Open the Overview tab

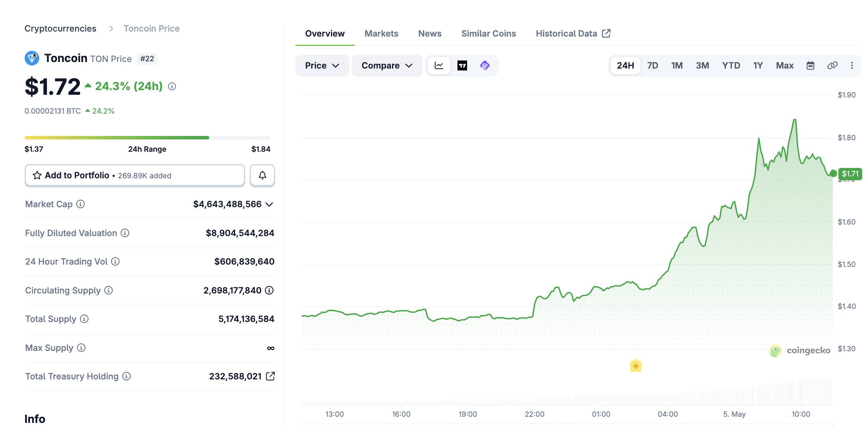(325, 34)
